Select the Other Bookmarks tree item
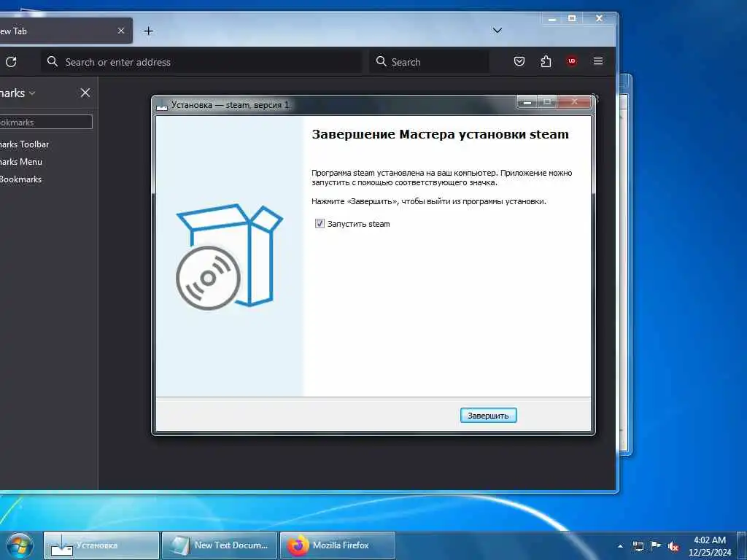The height and width of the screenshot is (560, 747). (20, 179)
